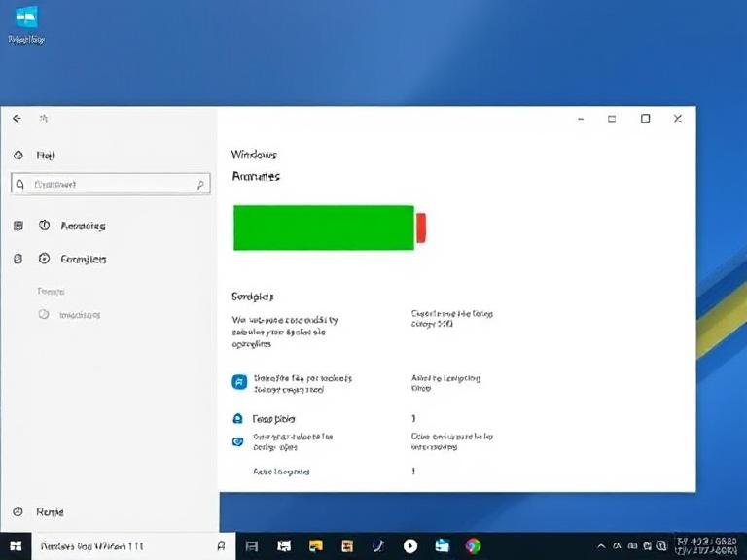
Task: Click the Sordpids section heading
Action: pyautogui.click(x=253, y=297)
